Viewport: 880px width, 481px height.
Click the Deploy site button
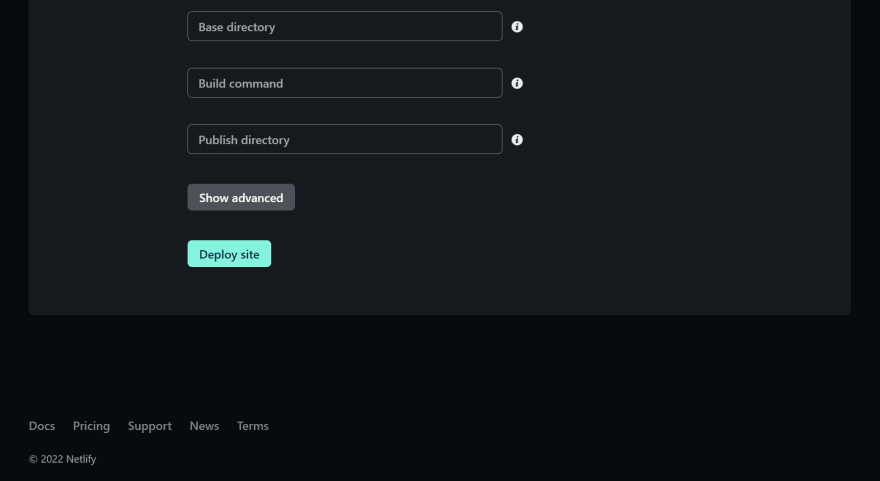pos(229,254)
